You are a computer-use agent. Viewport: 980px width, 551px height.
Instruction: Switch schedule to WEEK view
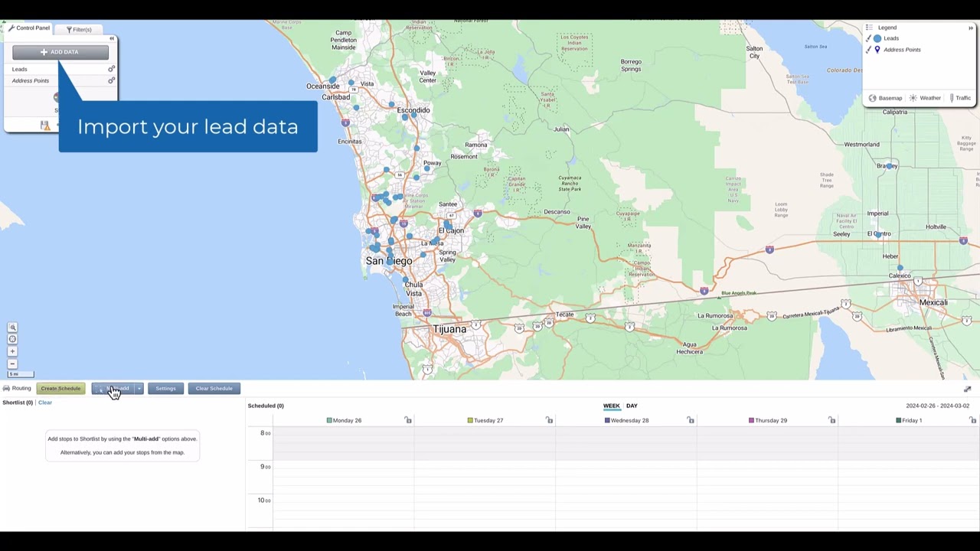[611, 406]
